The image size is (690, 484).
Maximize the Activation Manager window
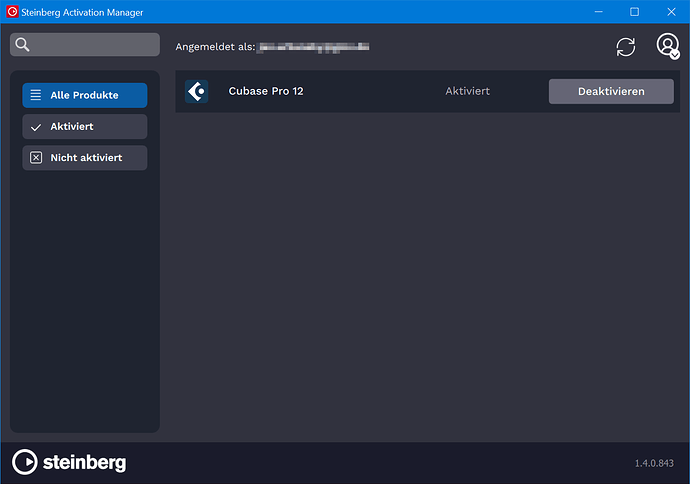pos(634,12)
